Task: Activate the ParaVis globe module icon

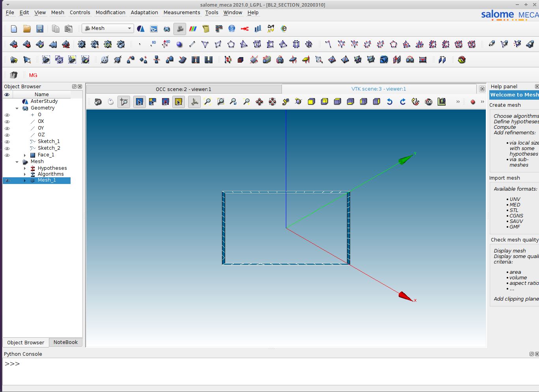Action: pyautogui.click(x=232, y=29)
